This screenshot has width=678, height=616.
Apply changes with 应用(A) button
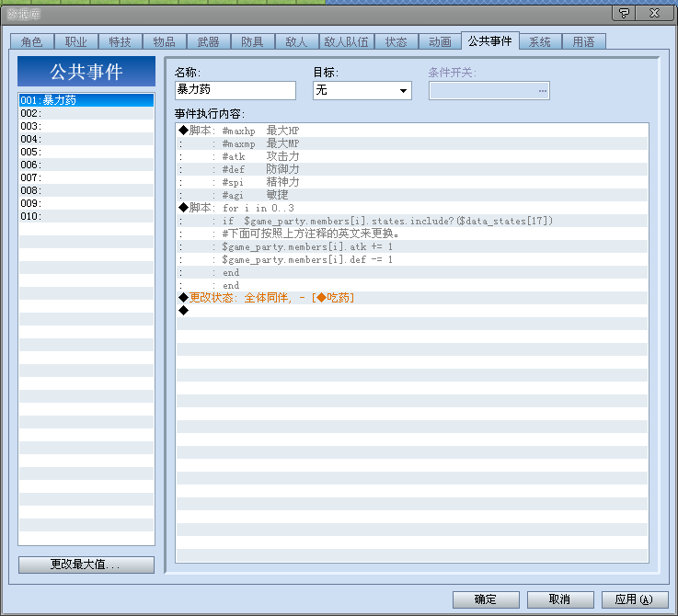tap(635, 599)
